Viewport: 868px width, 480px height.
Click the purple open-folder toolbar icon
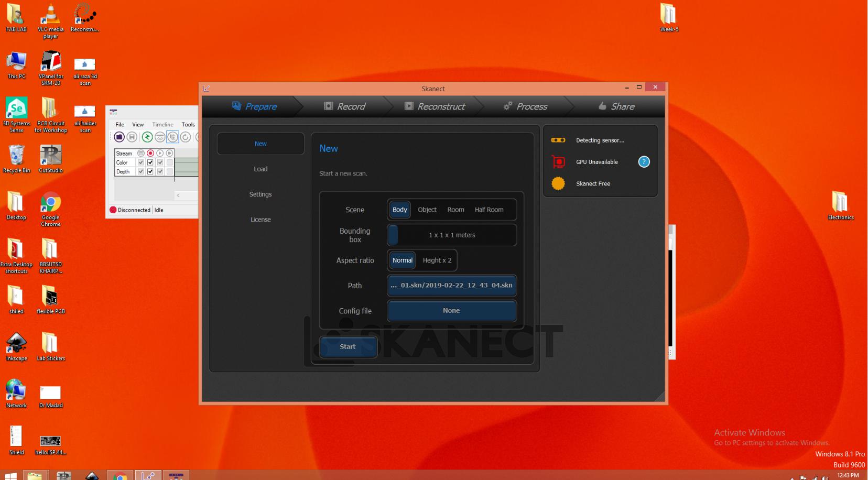click(x=119, y=137)
